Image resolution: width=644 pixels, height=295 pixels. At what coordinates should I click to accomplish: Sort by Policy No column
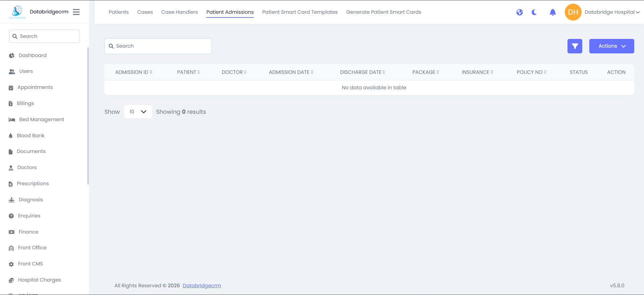point(532,72)
